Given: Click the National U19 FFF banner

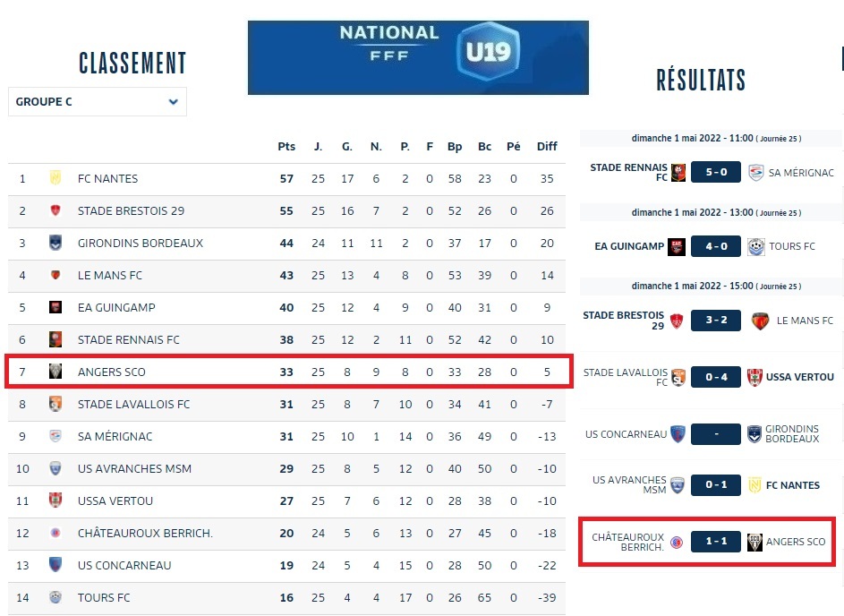Looking at the screenshot, I should [x=418, y=57].
